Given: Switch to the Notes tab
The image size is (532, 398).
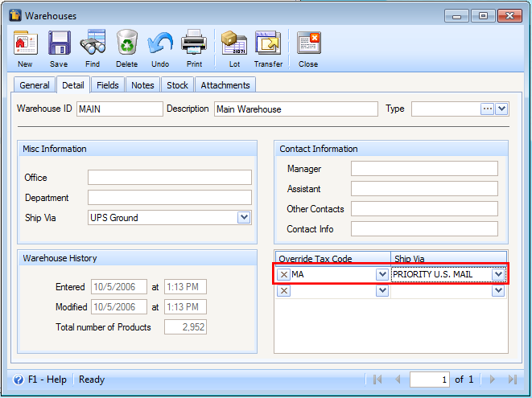Looking at the screenshot, I should (x=142, y=85).
